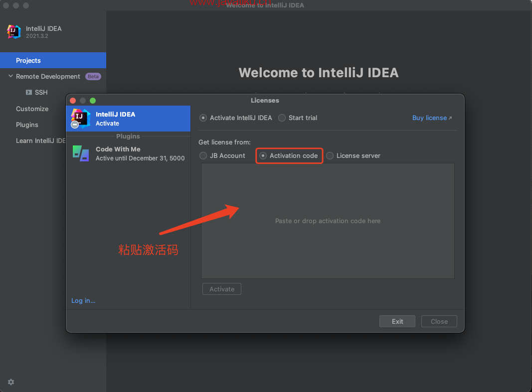
Task: Close the Licenses dialog with red button
Action: 73,101
